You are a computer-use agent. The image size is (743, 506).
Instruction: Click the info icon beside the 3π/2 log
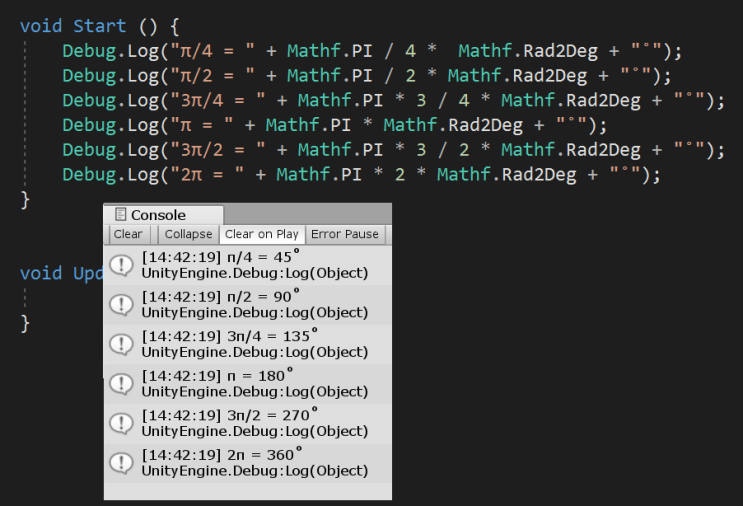pyautogui.click(x=121, y=423)
